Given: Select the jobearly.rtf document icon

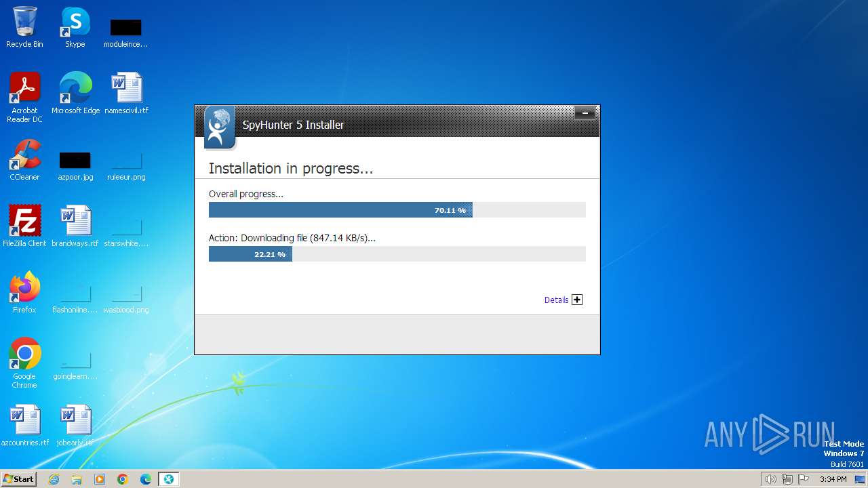Looking at the screenshot, I should pyautogui.click(x=75, y=426).
